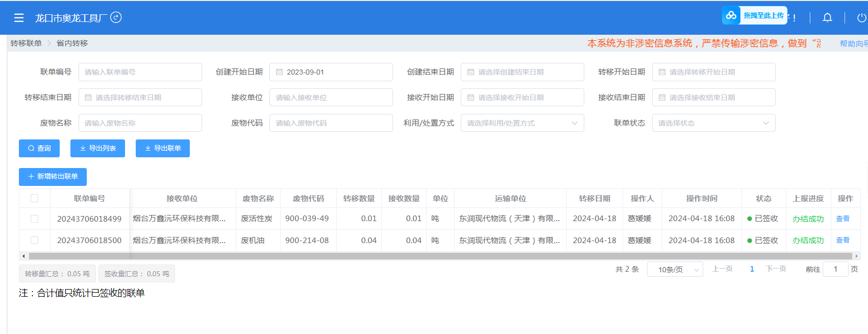Open the hamburger menu icon
The width and height of the screenshot is (868, 334).
[19, 18]
